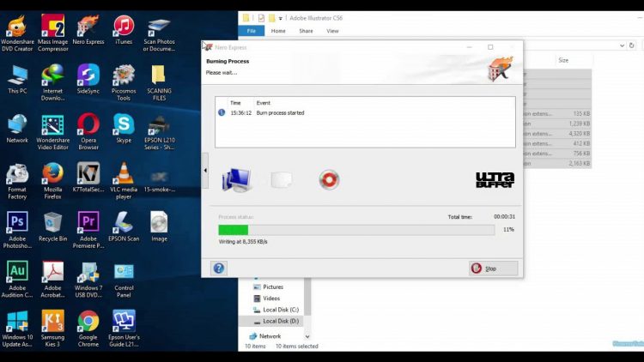Open the Home ribbon tab in Explorer
The height and width of the screenshot is (362, 644).
278,31
